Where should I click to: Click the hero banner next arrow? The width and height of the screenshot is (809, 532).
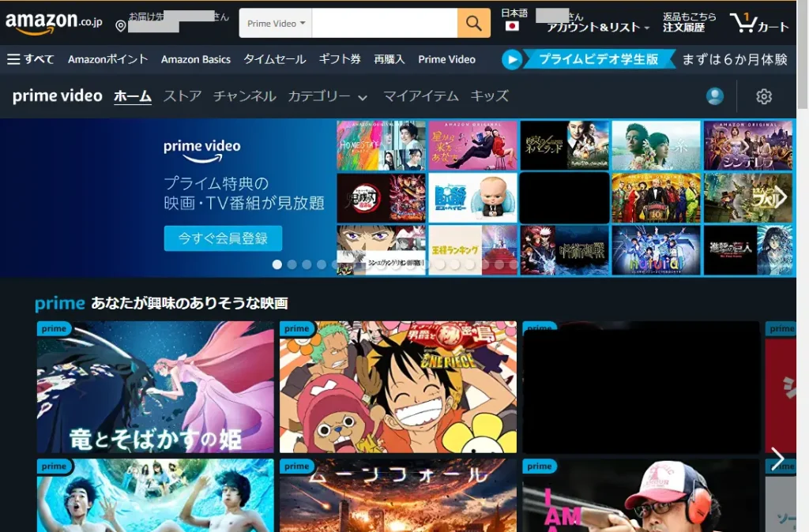[782, 197]
